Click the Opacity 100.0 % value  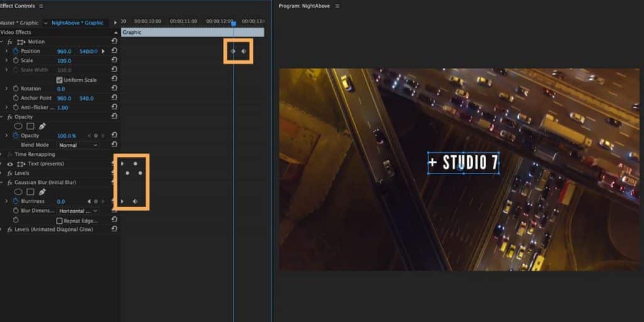(x=66, y=136)
